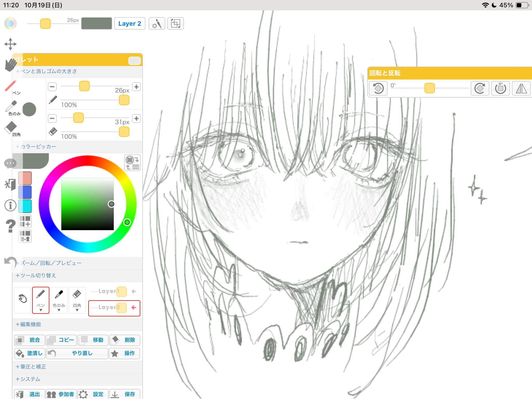The height and width of the screenshot is (399, 532).
Task: Activate Layer2 row in tool switcher
Action: [114, 308]
